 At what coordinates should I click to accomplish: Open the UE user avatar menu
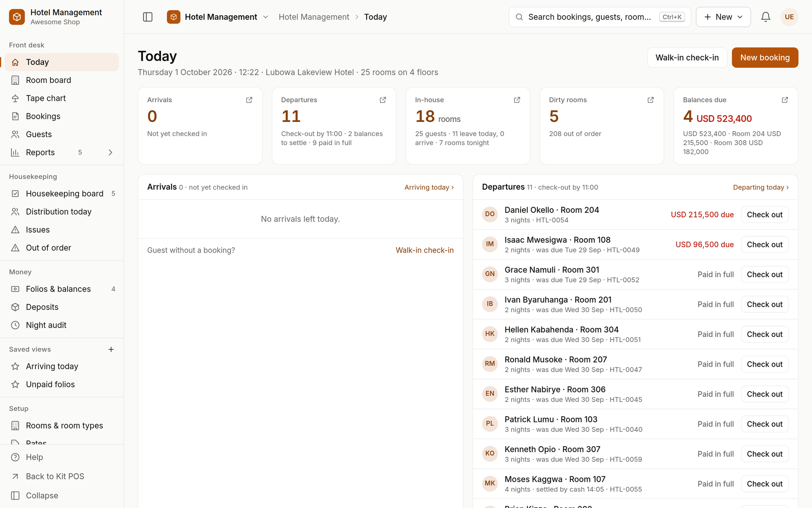coord(789,17)
